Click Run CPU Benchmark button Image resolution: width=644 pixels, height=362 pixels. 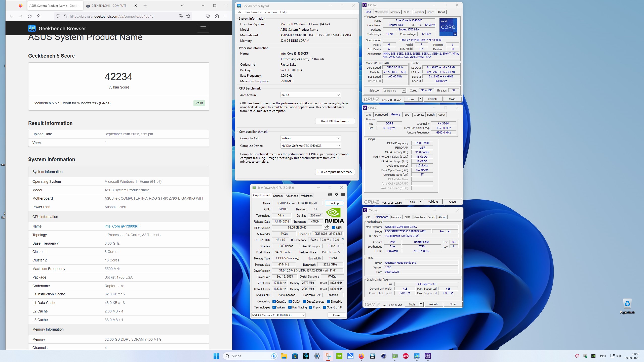[335, 121]
